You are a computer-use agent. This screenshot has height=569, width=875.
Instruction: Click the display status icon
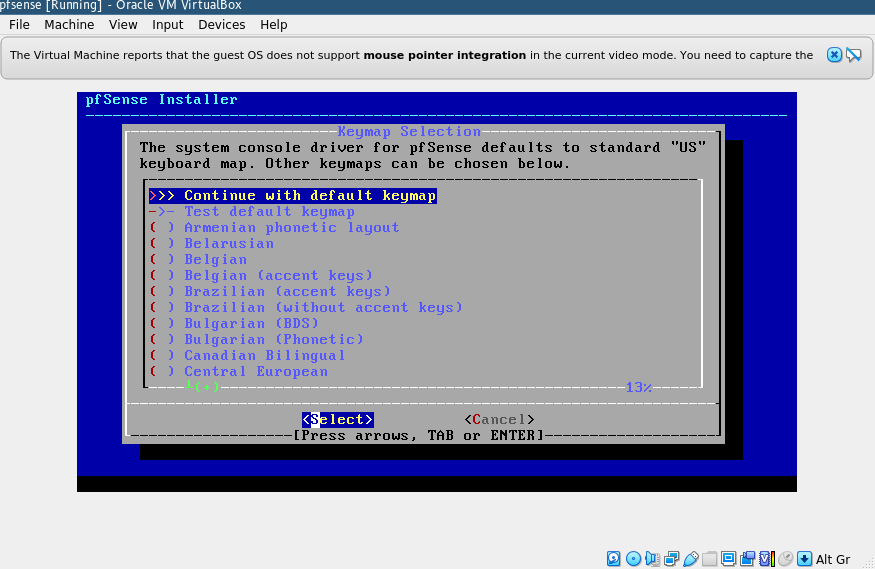(x=728, y=558)
